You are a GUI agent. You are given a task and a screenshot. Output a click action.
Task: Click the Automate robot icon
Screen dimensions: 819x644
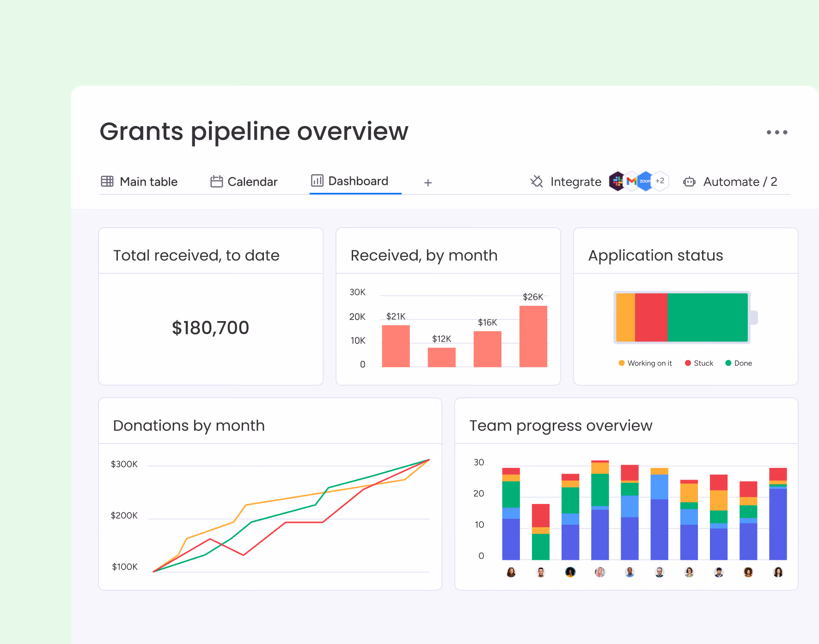click(x=689, y=182)
